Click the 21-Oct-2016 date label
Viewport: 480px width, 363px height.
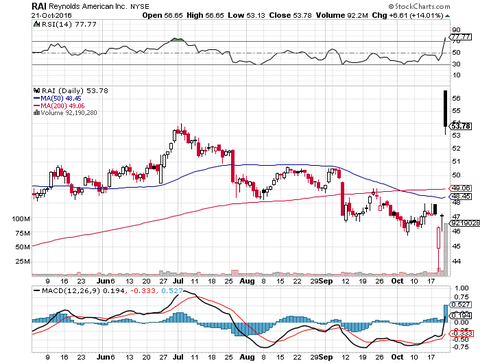(51, 16)
